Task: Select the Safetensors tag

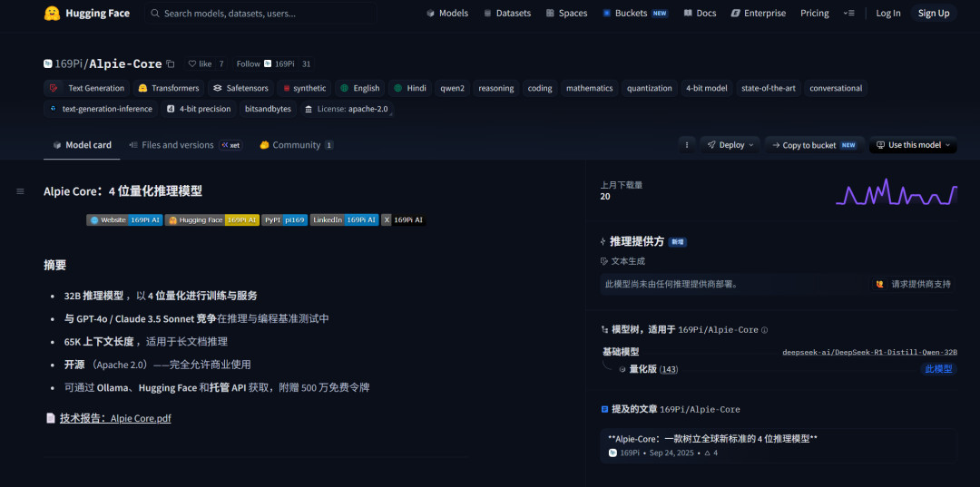Action: 240,88
